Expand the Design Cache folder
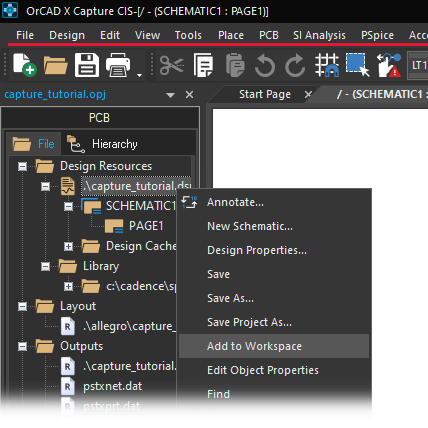Image resolution: width=428 pixels, height=428 pixels. pyautogui.click(x=68, y=246)
